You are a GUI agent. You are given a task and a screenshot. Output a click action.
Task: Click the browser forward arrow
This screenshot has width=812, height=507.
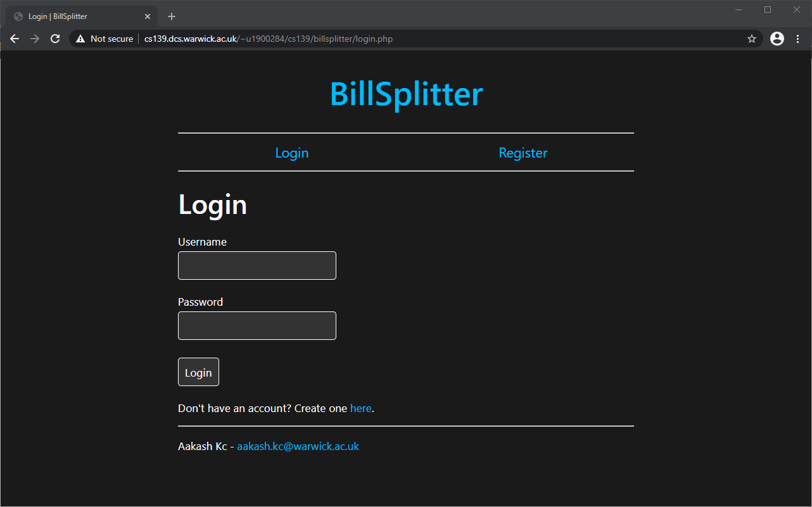(x=35, y=39)
